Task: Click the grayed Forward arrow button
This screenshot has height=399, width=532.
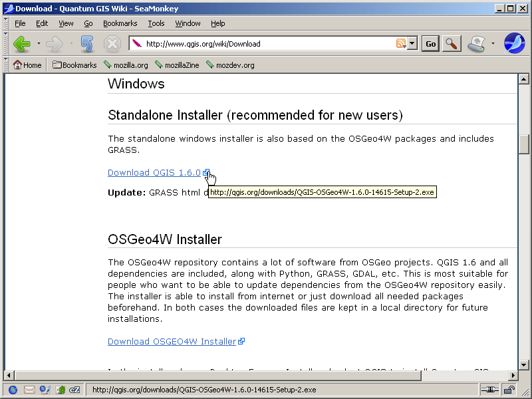Action: tap(55, 44)
